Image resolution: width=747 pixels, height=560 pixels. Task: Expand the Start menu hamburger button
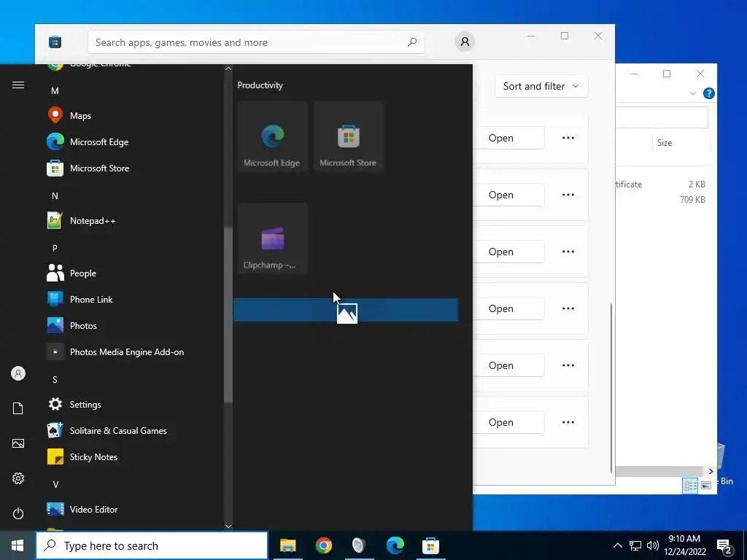click(x=18, y=85)
